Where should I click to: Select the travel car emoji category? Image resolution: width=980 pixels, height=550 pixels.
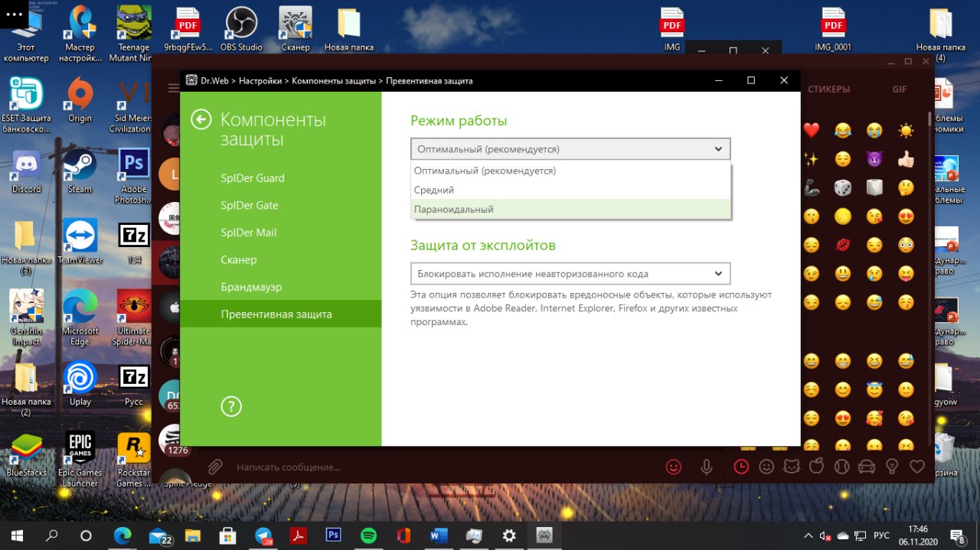[867, 466]
